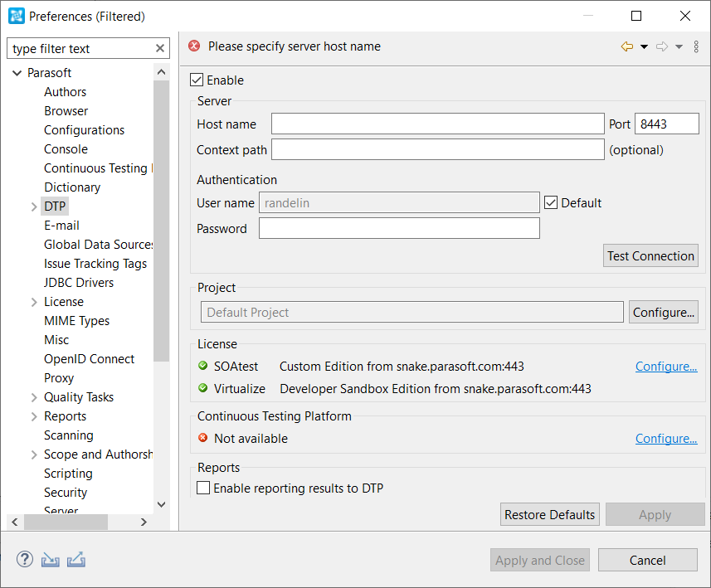Click the tree horizontal scroll right arrow
This screenshot has width=711, height=588.
coord(144,522)
